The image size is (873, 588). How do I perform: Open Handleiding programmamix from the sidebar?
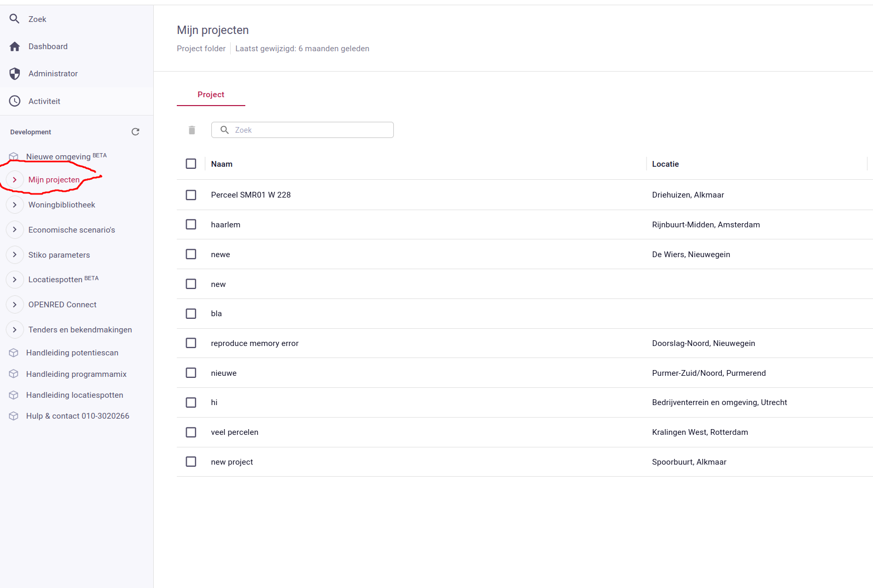pyautogui.click(x=76, y=374)
